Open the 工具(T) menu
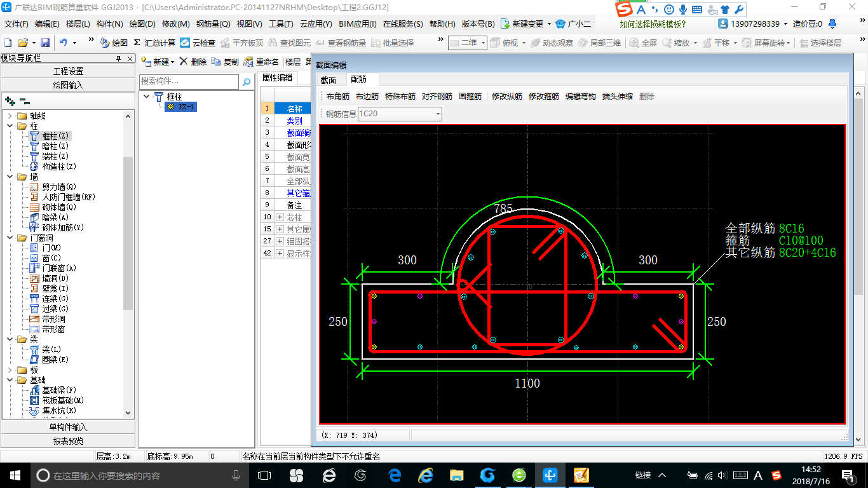This screenshot has height=488, width=868. tap(281, 24)
